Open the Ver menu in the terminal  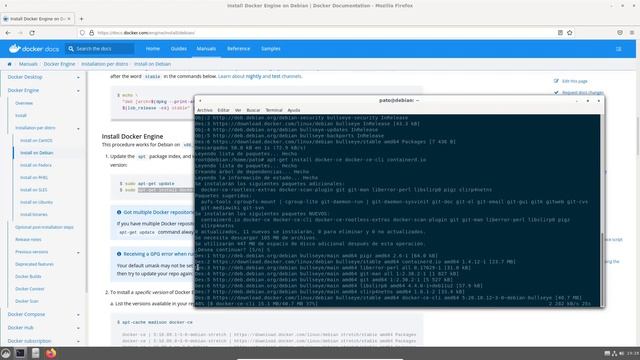(238, 110)
